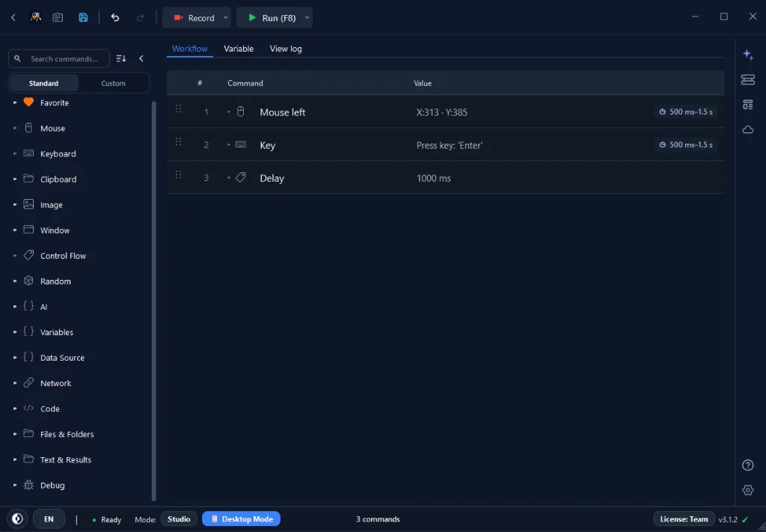Toggle Desktop Mode button

point(242,519)
